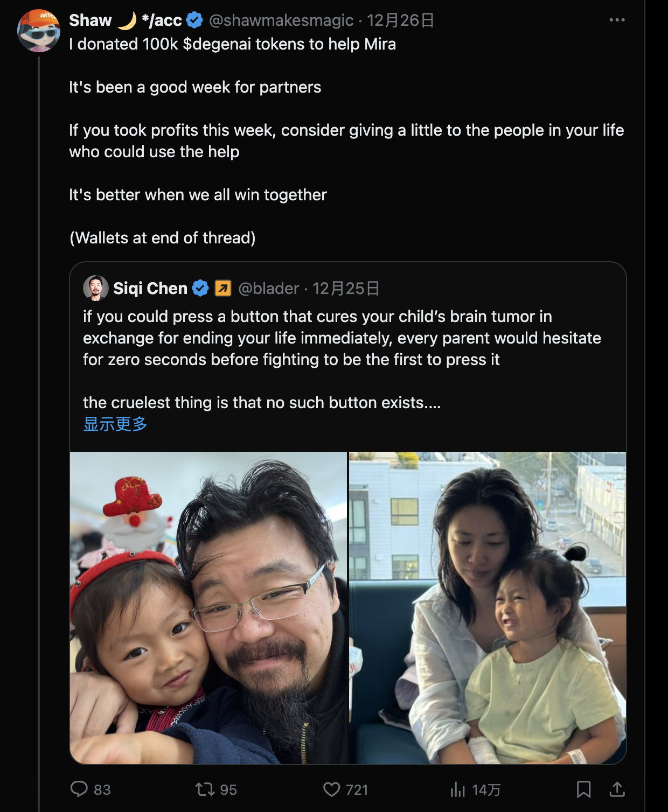
Task: View father and child Santa photo
Action: click(x=208, y=608)
